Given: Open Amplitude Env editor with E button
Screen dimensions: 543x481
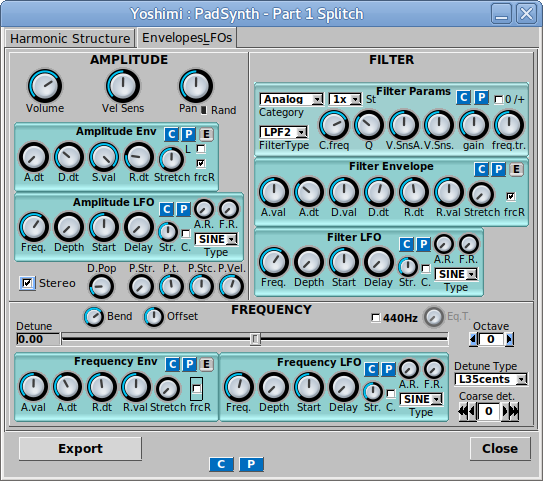Looking at the screenshot, I should pos(206,134).
